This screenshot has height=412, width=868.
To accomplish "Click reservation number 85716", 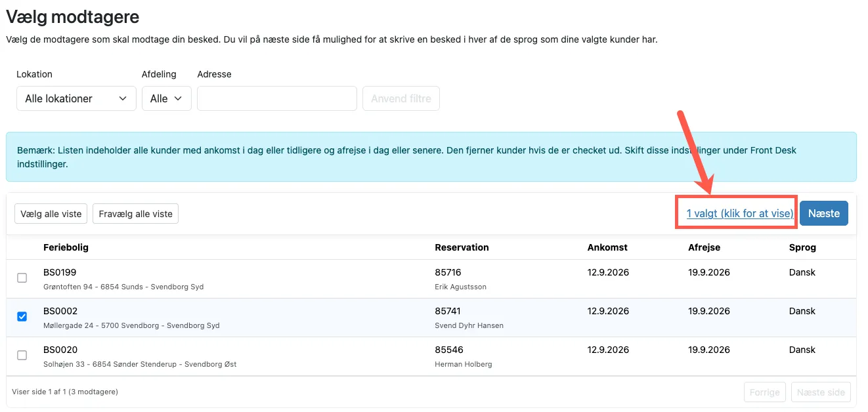I will 448,272.
